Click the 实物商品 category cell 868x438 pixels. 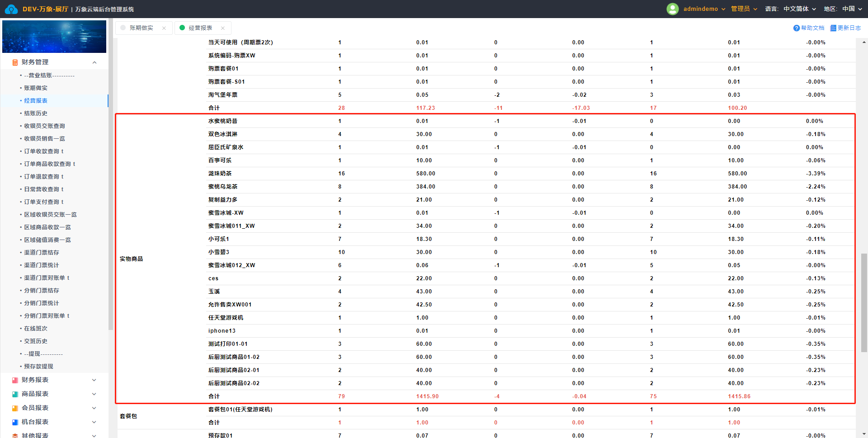pos(132,259)
